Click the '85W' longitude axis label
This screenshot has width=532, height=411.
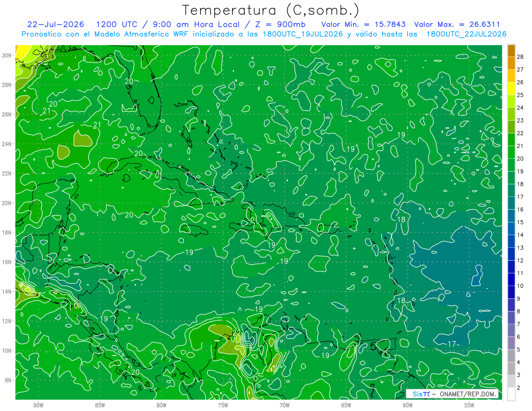pyautogui.click(x=100, y=405)
